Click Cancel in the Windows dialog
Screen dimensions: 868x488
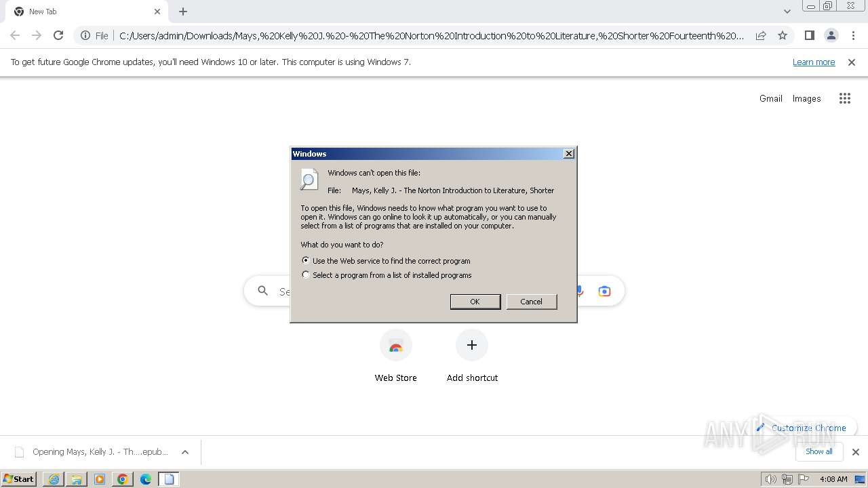(x=532, y=302)
